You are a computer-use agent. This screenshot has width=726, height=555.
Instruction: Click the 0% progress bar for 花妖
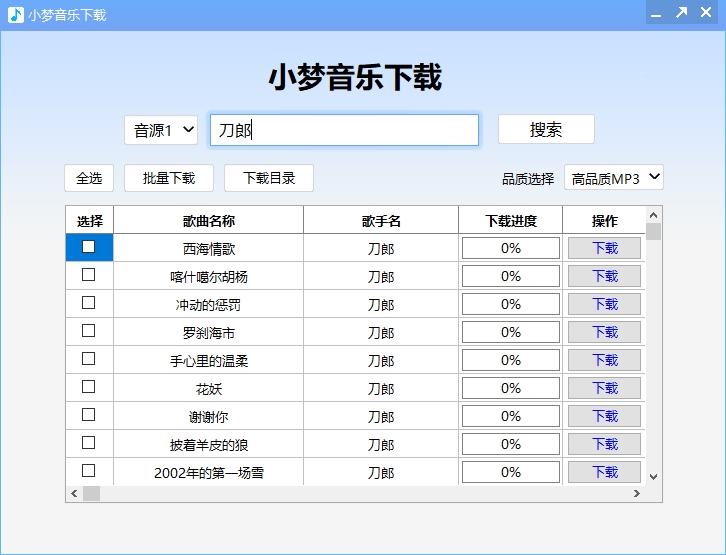(x=510, y=388)
